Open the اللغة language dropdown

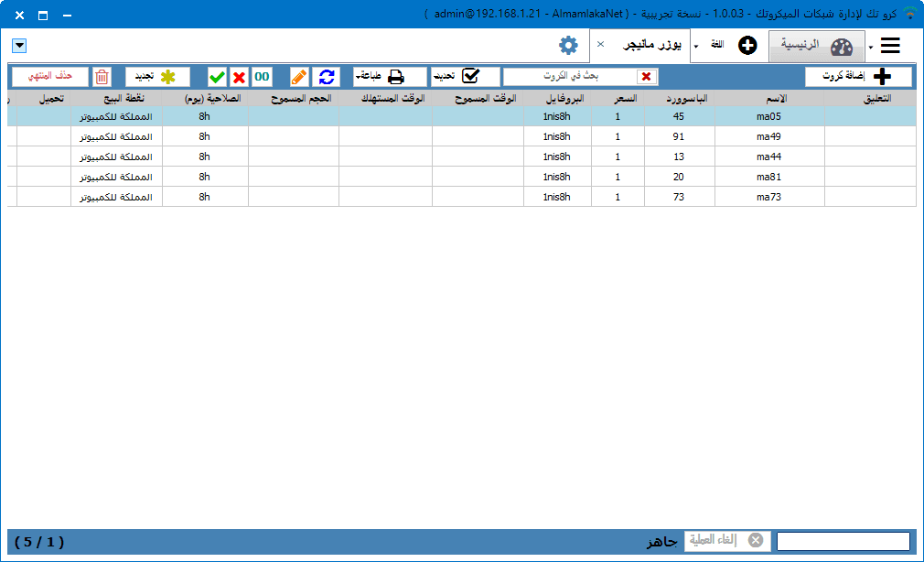pos(717,45)
